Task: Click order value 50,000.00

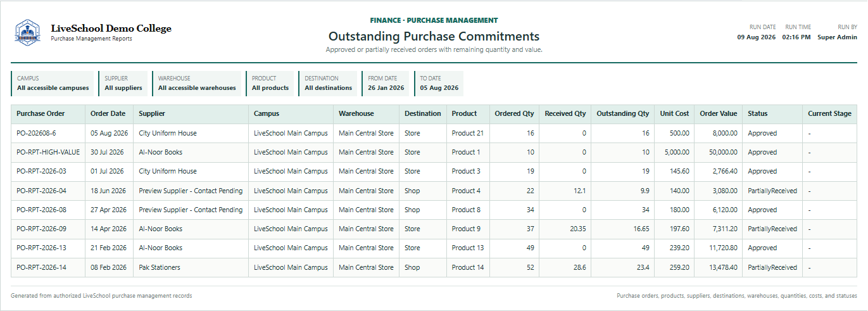Action: coord(723,153)
